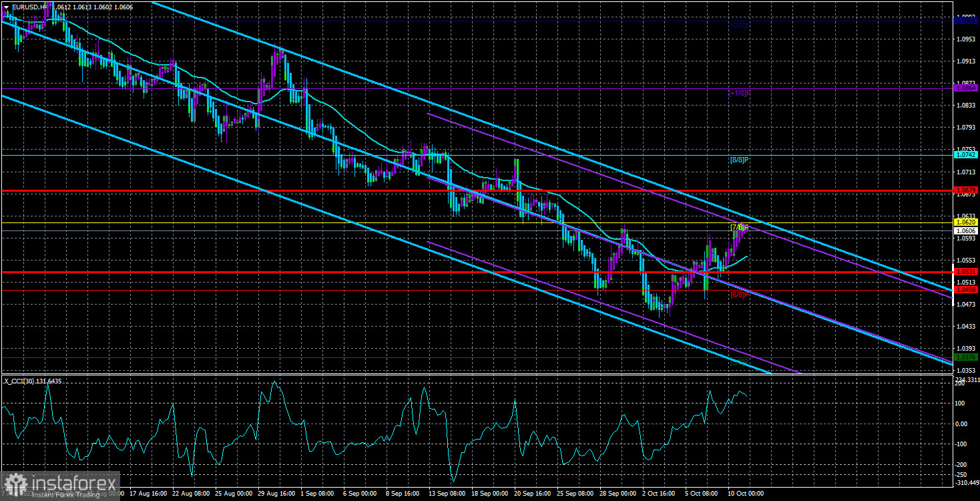Viewport: 980px width, 501px height.
Task: Click the CCI scale value -200
Action: [x=962, y=464]
